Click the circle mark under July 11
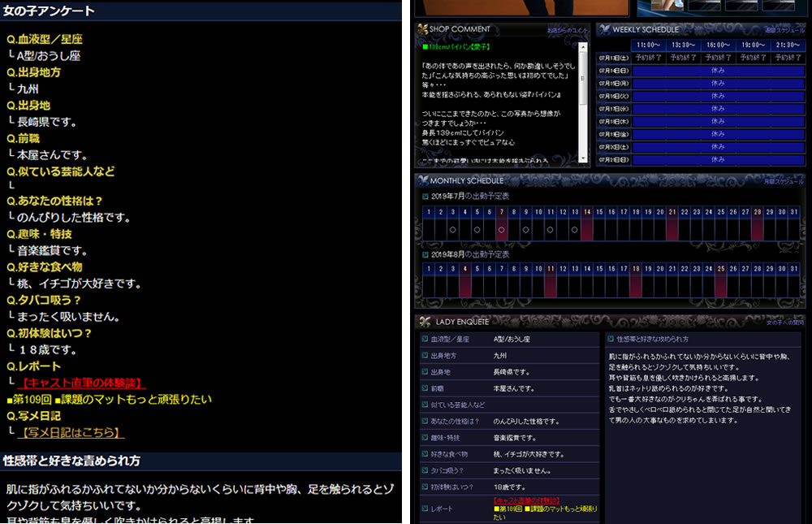This screenshot has height=524, width=812. 550,230
